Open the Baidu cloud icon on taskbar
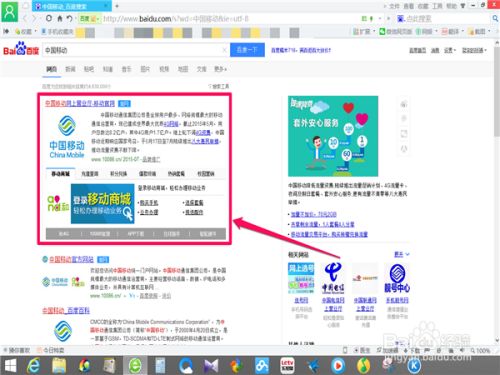This screenshot has height=375, width=500. (x=262, y=366)
